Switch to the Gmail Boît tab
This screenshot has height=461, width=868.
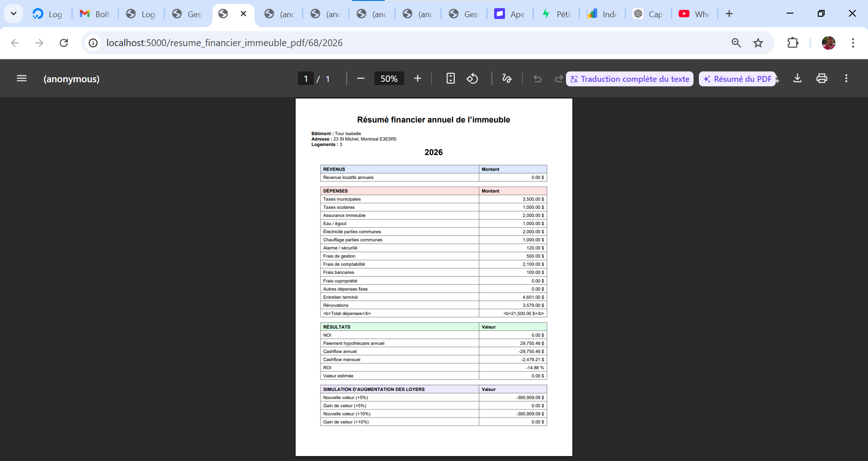pos(95,14)
